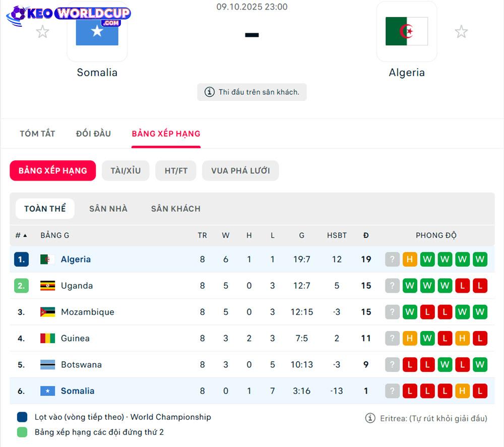
Task: Favorite Somalia with the star icon
Action: (43, 32)
